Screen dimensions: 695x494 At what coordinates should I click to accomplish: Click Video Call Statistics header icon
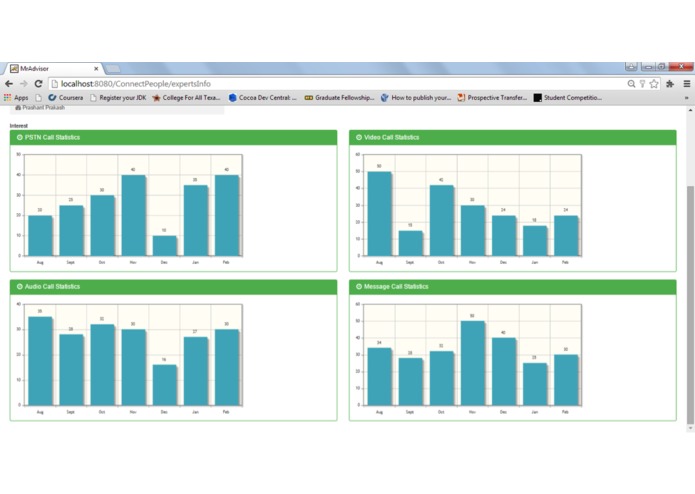[359, 137]
